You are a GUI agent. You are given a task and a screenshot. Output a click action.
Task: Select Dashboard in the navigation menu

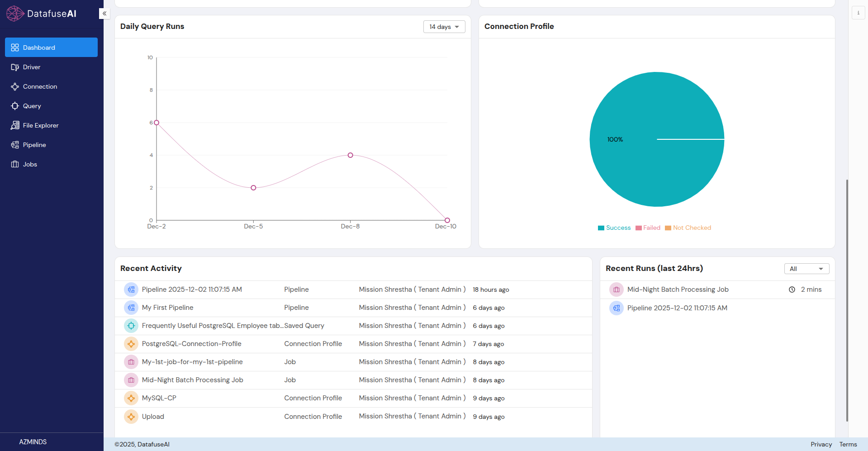tap(38, 47)
